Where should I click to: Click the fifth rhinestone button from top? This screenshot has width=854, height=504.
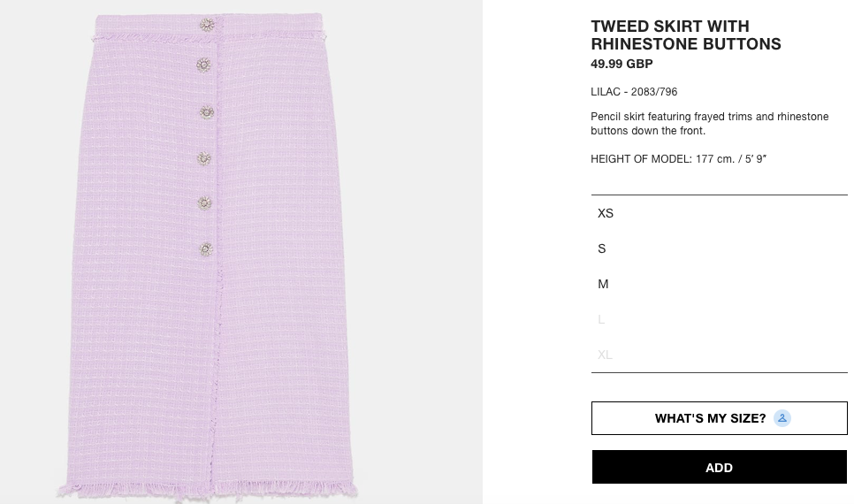205,203
